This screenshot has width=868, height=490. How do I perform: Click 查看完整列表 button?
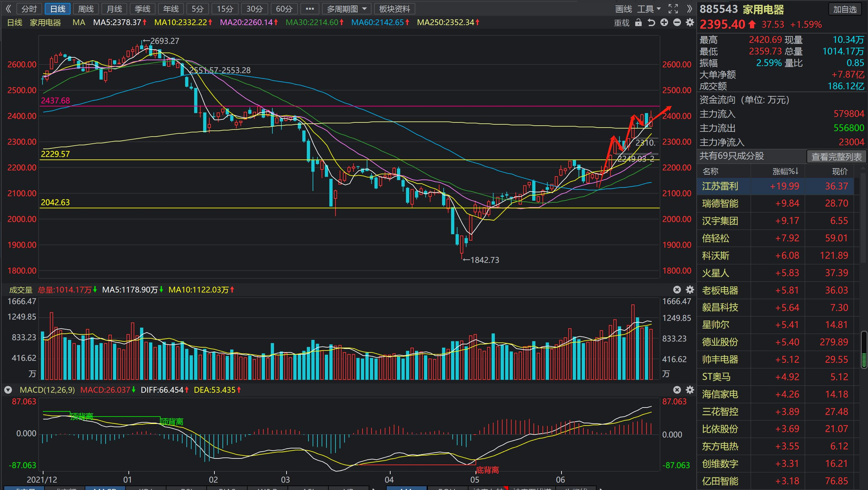(x=836, y=157)
